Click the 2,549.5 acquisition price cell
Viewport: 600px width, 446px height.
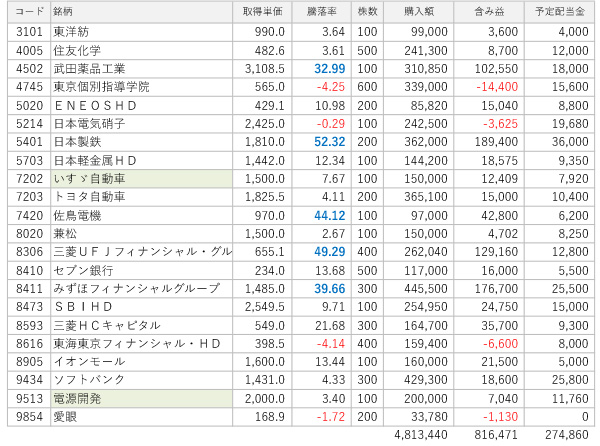point(262,307)
